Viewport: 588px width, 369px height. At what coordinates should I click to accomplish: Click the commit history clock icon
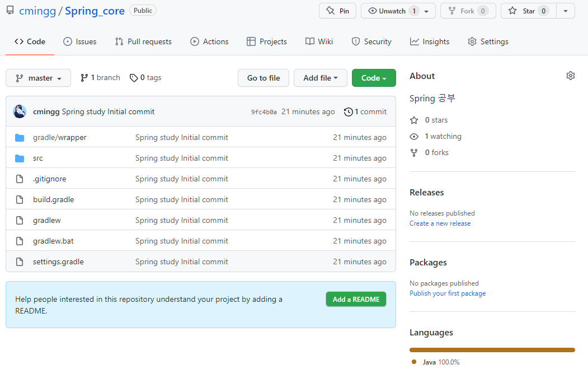(x=348, y=112)
